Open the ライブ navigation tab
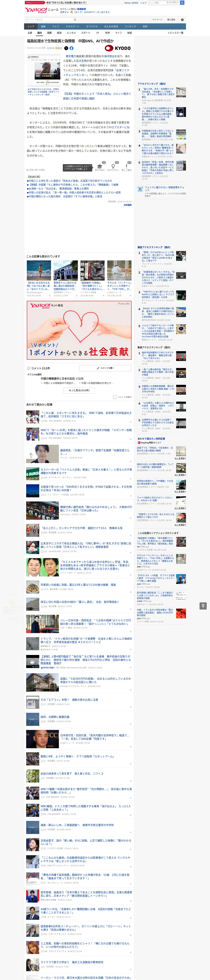 point(56,27)
